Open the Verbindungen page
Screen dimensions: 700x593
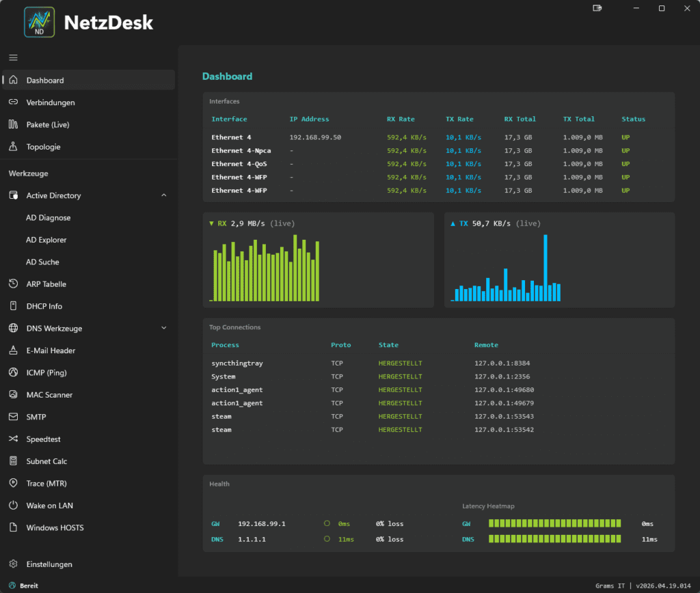(51, 102)
